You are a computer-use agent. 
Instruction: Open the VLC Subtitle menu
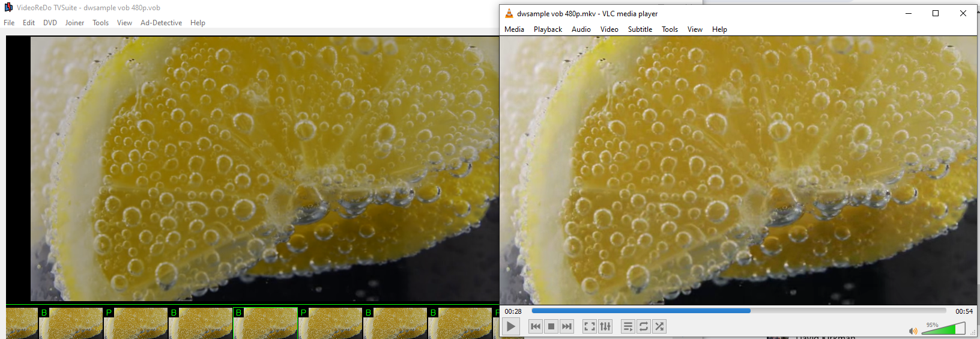point(640,29)
